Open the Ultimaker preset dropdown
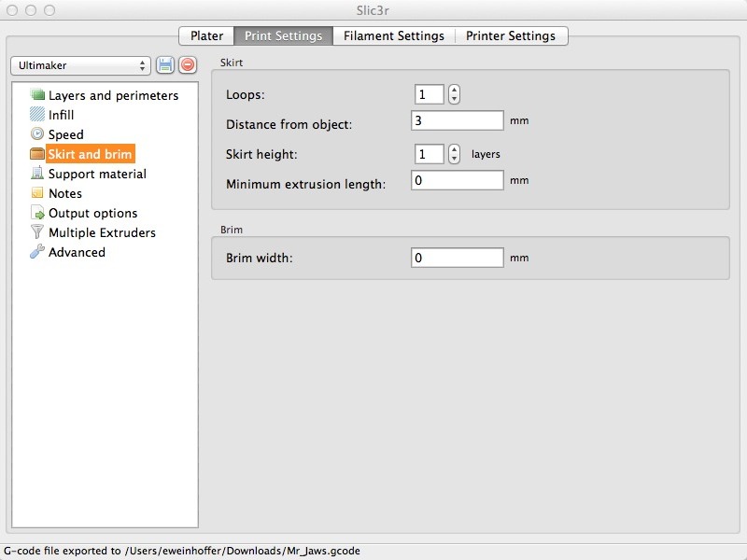 80,65
